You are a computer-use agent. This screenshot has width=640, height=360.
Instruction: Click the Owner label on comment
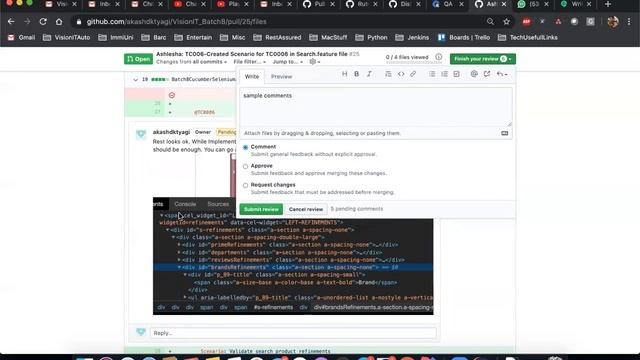coord(203,132)
